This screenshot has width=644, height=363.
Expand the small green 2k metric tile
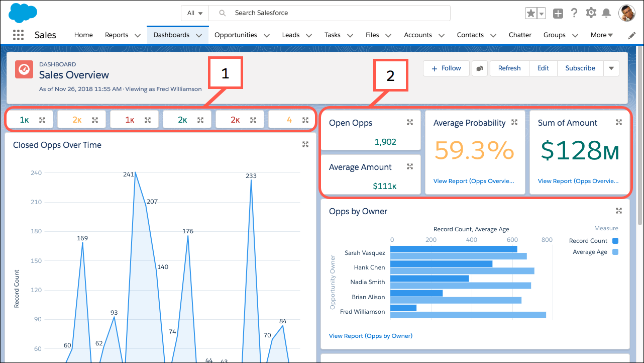[x=200, y=120]
